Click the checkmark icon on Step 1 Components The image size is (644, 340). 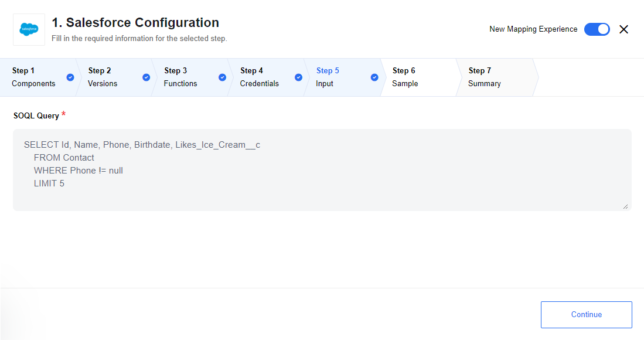[70, 77]
